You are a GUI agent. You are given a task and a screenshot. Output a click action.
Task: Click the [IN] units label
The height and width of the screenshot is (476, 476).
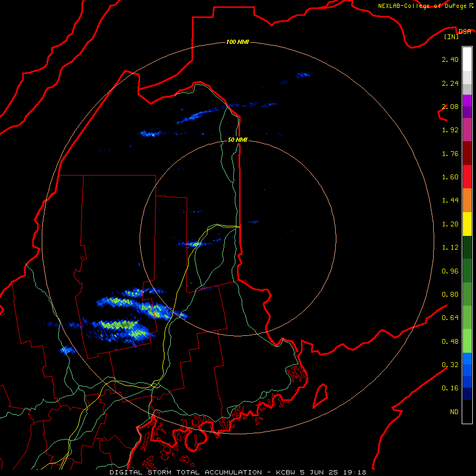pyautogui.click(x=451, y=36)
